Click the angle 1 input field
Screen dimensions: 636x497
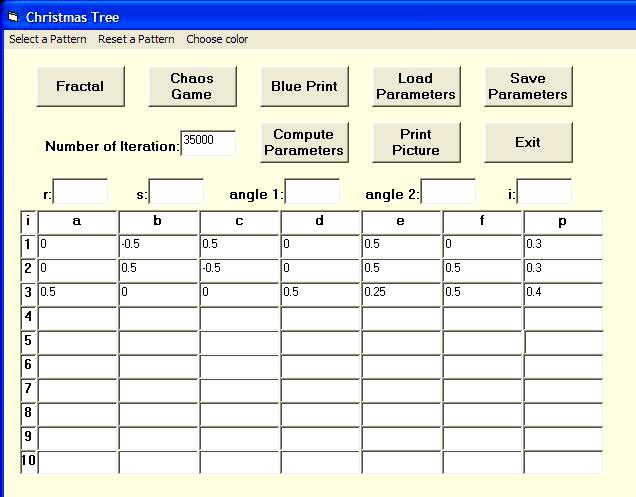pos(312,191)
